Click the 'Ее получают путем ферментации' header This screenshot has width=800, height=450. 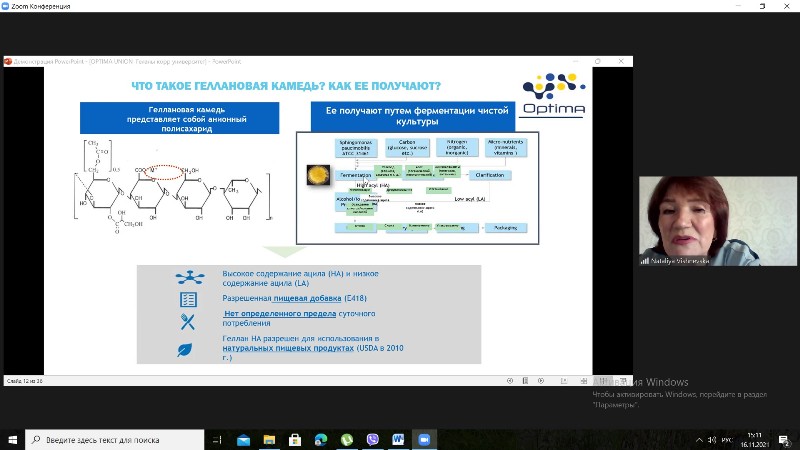coord(413,116)
